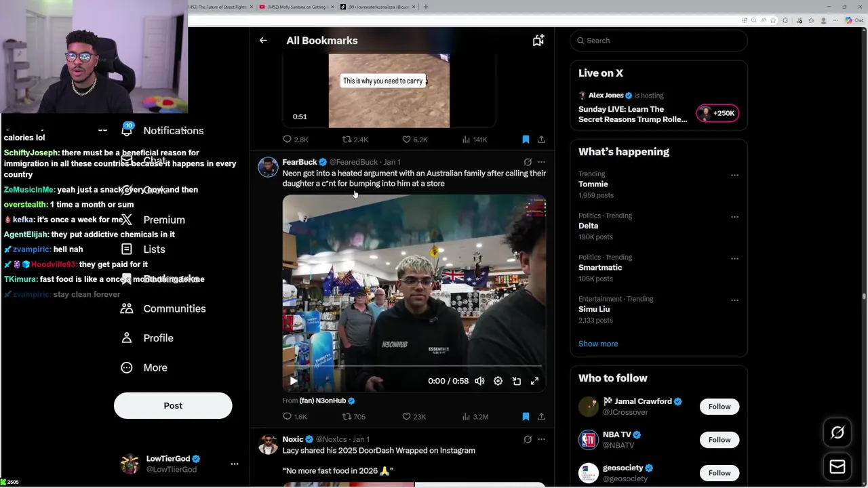The image size is (868, 488).
Task: Open the (fan) N3onHub source link
Action: point(327,401)
